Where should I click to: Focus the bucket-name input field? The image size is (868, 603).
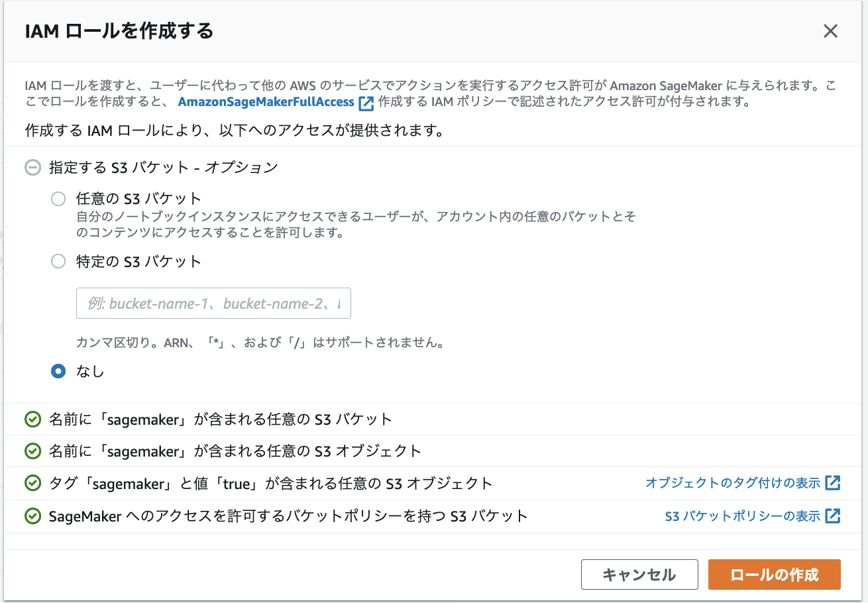tap(213, 303)
